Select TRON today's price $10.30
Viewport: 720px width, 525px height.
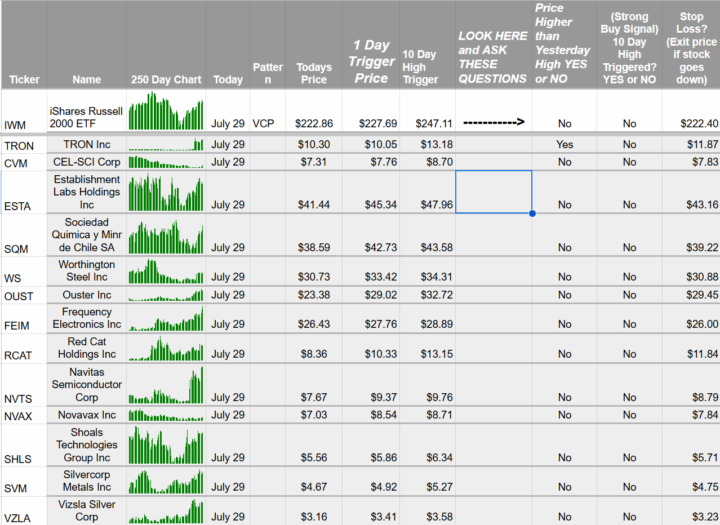pyautogui.click(x=314, y=144)
